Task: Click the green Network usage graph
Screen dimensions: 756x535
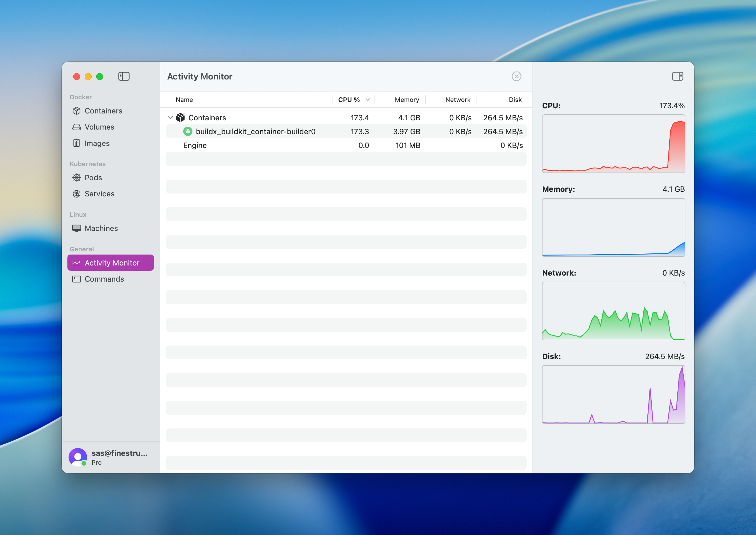Action: 613,311
